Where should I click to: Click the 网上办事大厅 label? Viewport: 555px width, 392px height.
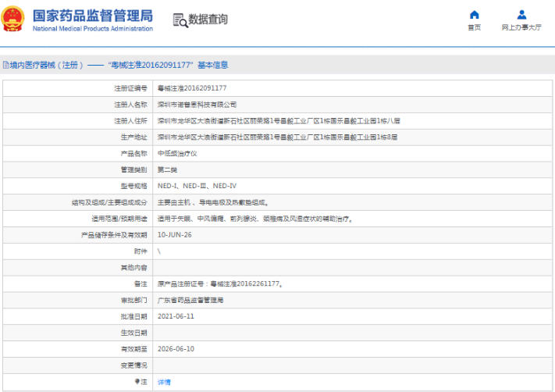[521, 27]
